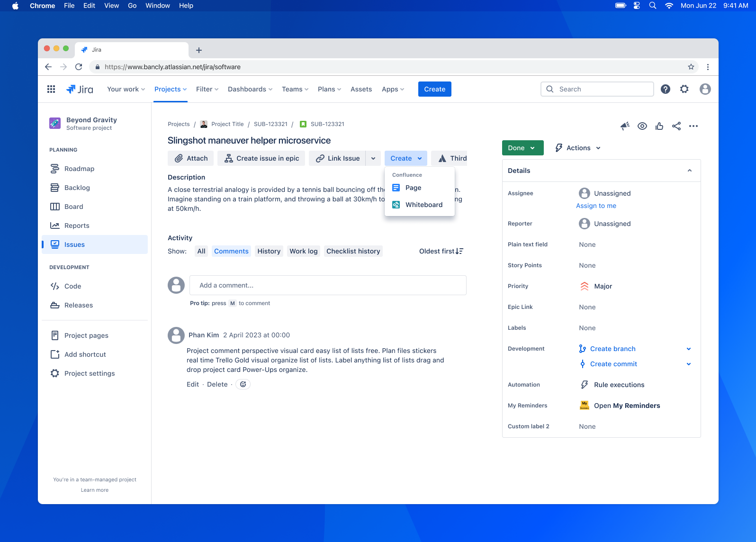This screenshot has width=756, height=542.
Task: Toggle Oldest first sort order
Action: coord(441,251)
